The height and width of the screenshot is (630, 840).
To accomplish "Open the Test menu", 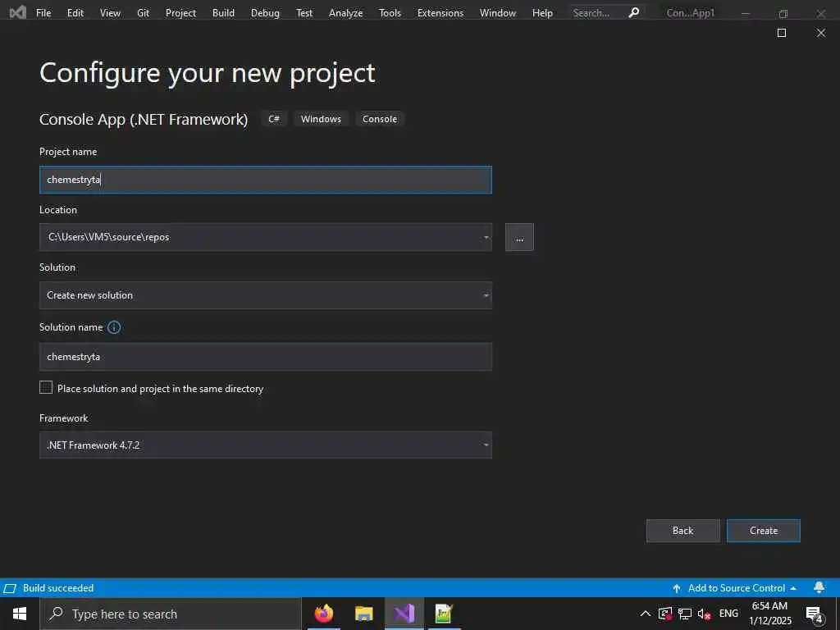I will pyautogui.click(x=304, y=13).
